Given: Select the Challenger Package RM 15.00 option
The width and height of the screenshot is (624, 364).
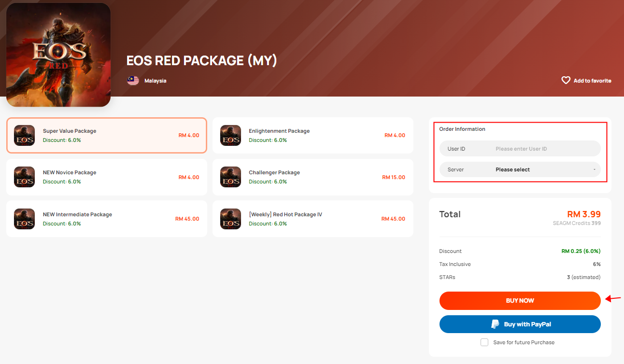Looking at the screenshot, I should [x=312, y=177].
